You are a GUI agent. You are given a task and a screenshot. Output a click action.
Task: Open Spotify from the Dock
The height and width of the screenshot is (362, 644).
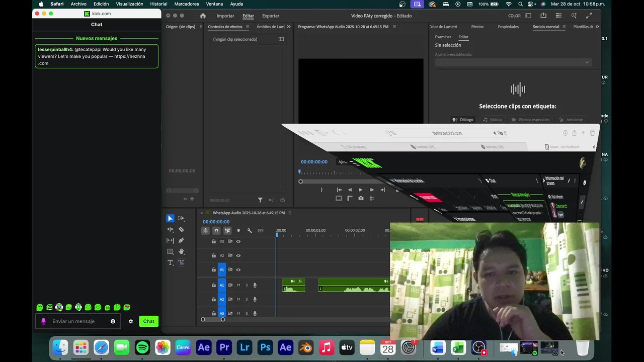pos(142,347)
